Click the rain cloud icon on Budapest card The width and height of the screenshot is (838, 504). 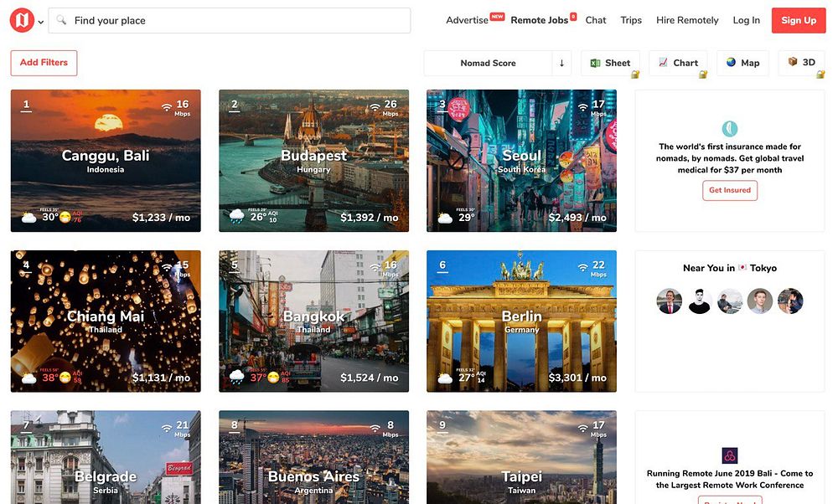point(237,216)
